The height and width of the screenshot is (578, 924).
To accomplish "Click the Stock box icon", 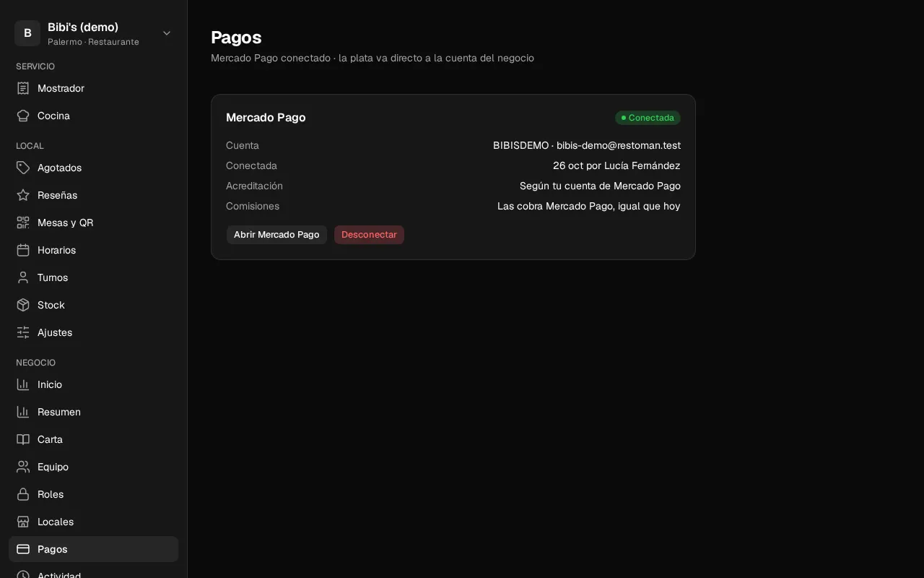I will coord(23,305).
